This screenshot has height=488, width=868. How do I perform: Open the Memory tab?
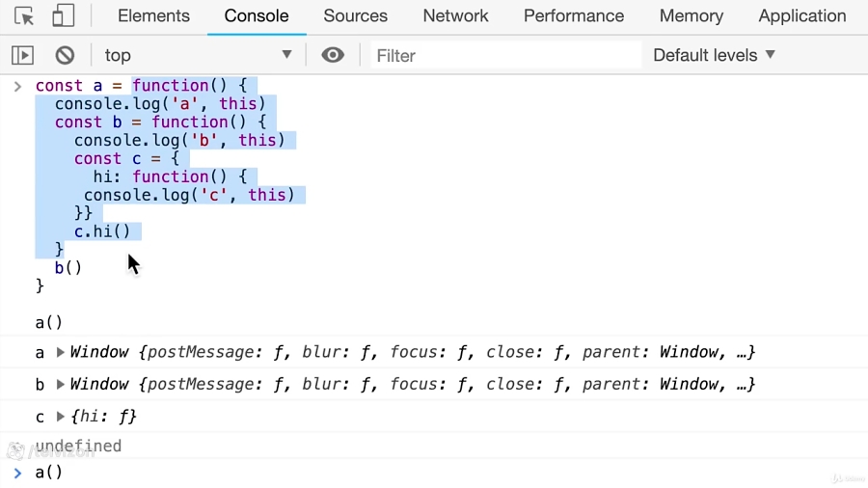pos(691,16)
